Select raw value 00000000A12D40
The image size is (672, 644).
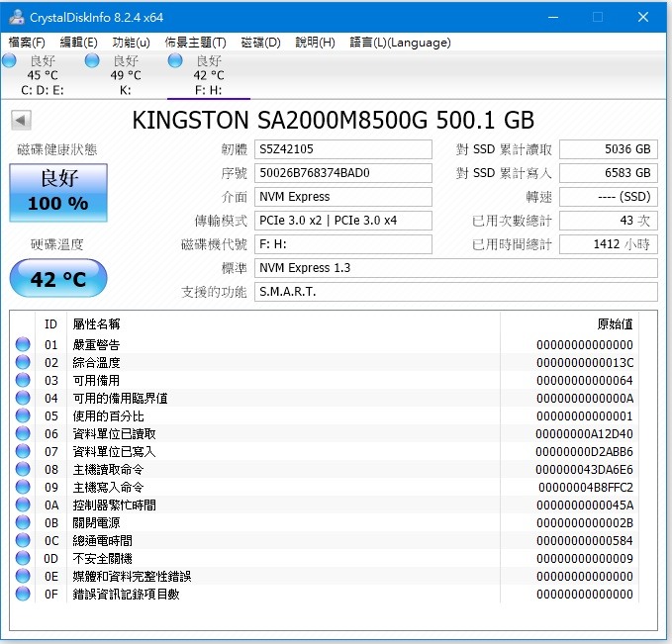pyautogui.click(x=585, y=434)
